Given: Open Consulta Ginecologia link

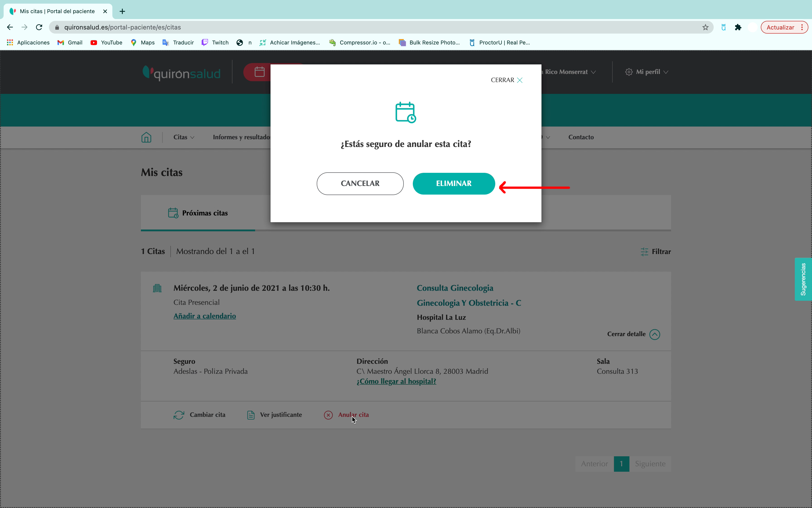Looking at the screenshot, I should [x=455, y=288].
